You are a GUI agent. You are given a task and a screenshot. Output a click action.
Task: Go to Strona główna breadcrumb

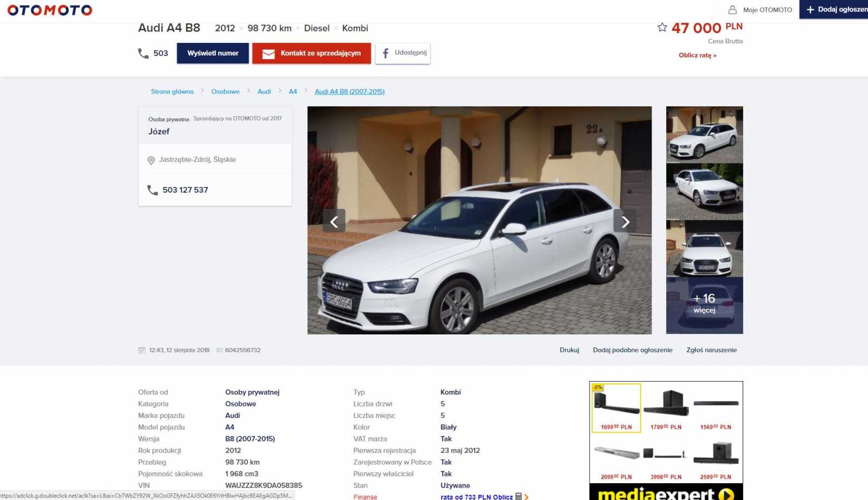172,92
